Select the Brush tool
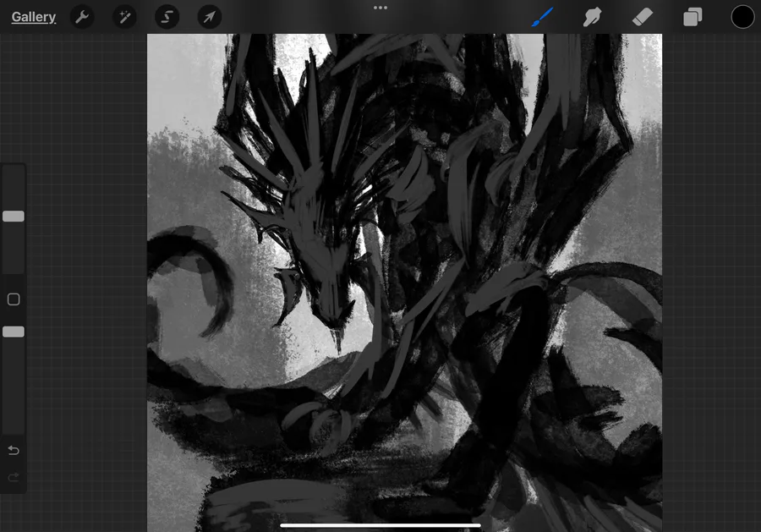Screen dimensions: 761x532 [x=542, y=17]
